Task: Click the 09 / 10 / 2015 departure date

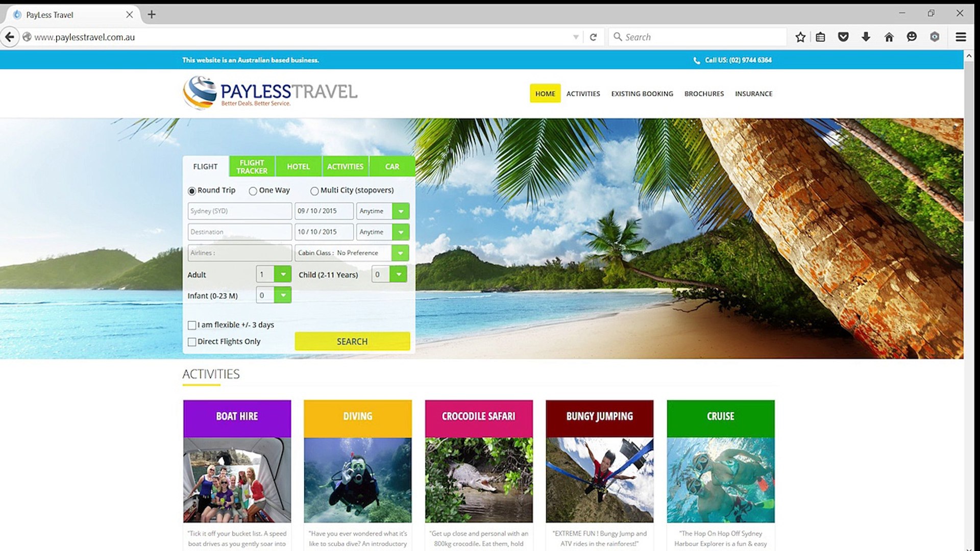Action: tap(324, 211)
